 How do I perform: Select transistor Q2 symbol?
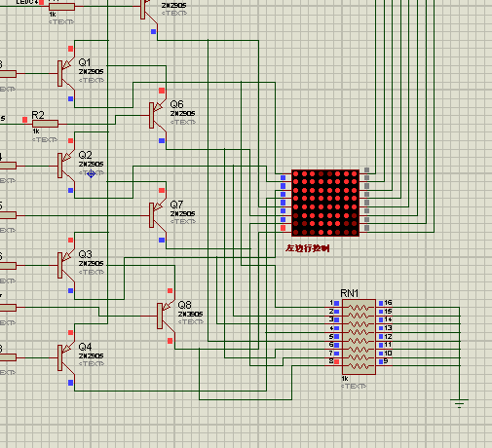[66, 166]
